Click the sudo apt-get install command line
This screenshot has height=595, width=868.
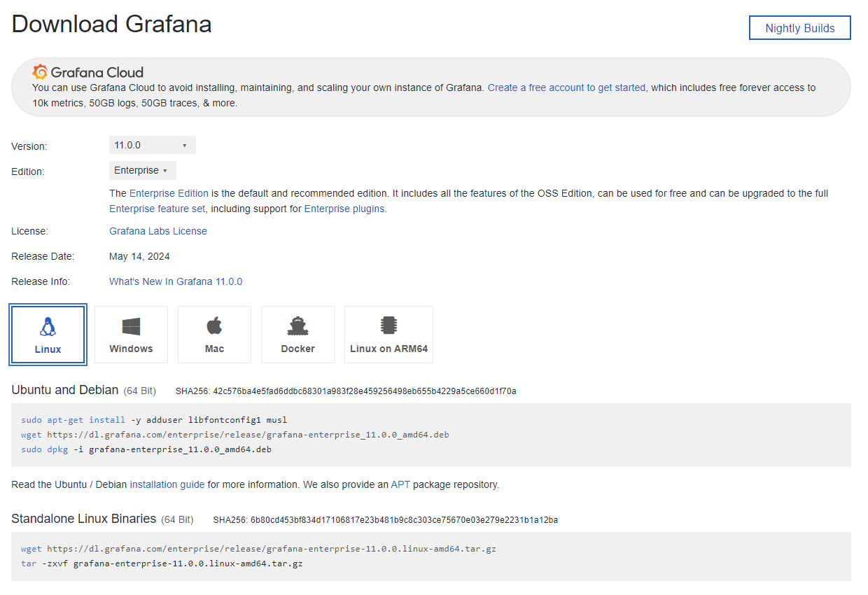click(x=154, y=420)
